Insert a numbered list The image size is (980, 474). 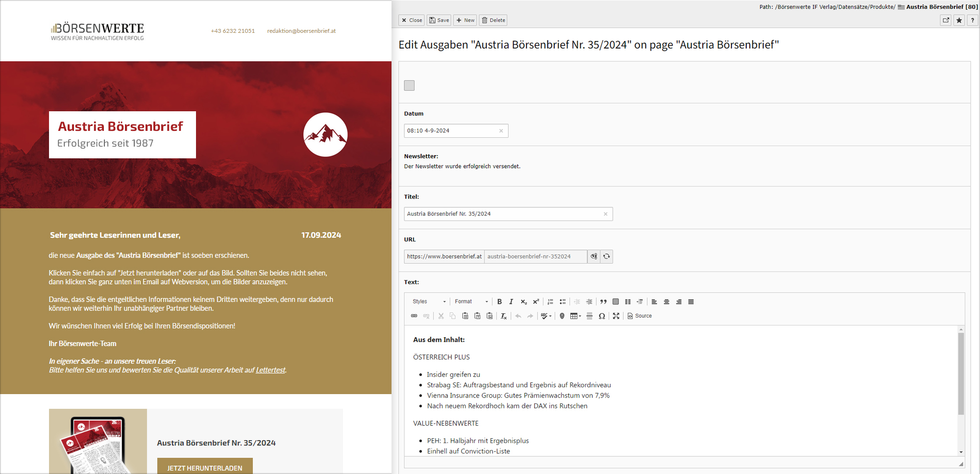click(x=550, y=302)
